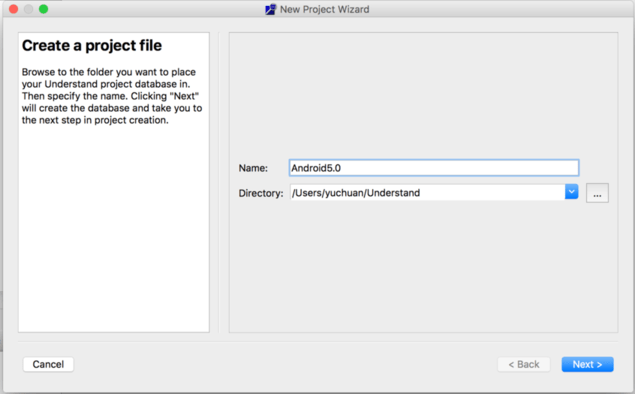Focus the Name input field containing Android5.0

pyautogui.click(x=434, y=168)
